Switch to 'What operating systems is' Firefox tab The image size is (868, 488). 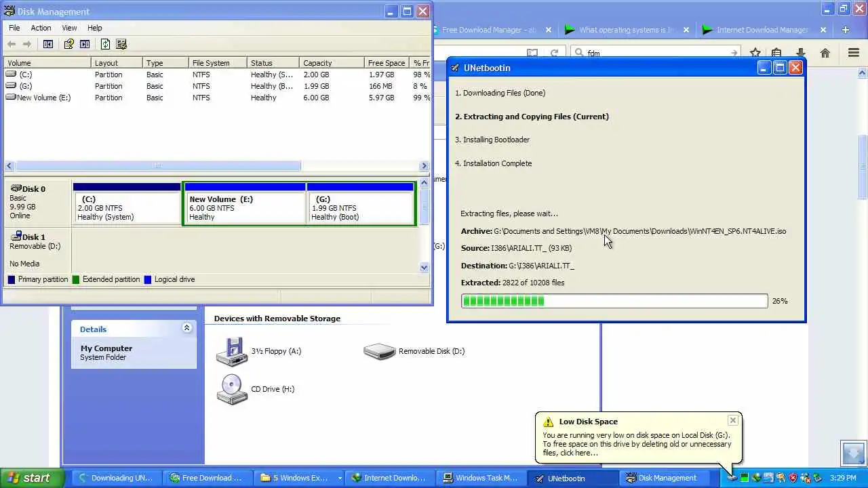[627, 30]
